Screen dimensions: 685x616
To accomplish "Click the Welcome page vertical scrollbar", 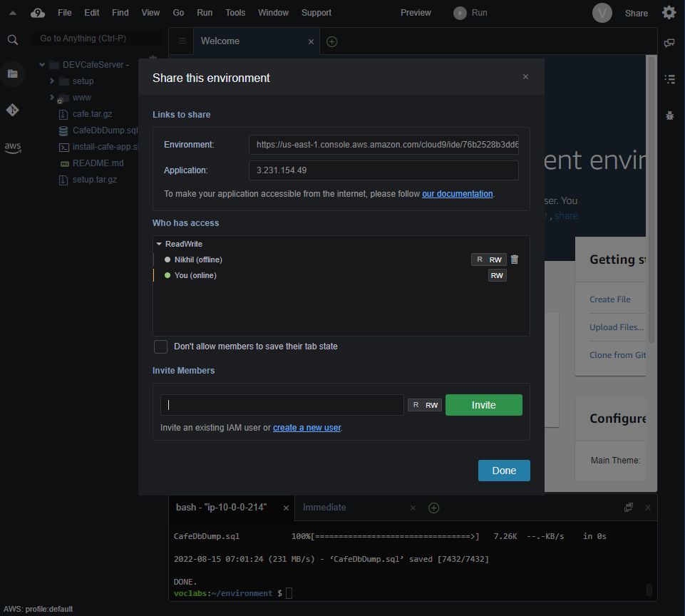I will tap(651, 200).
